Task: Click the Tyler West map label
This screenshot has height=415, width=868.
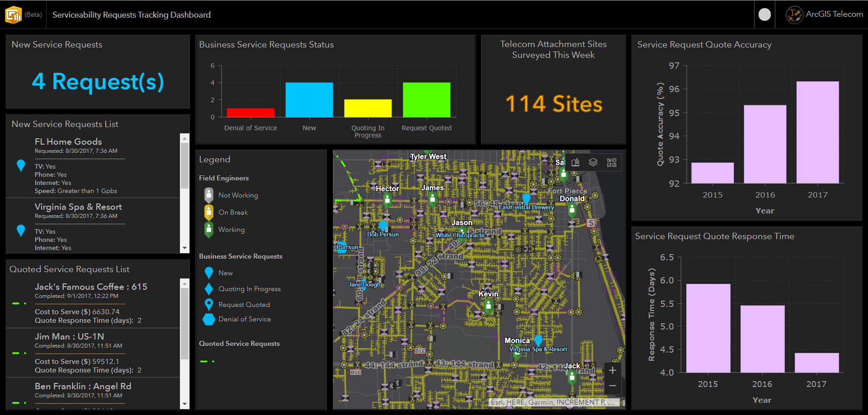Action: click(428, 156)
